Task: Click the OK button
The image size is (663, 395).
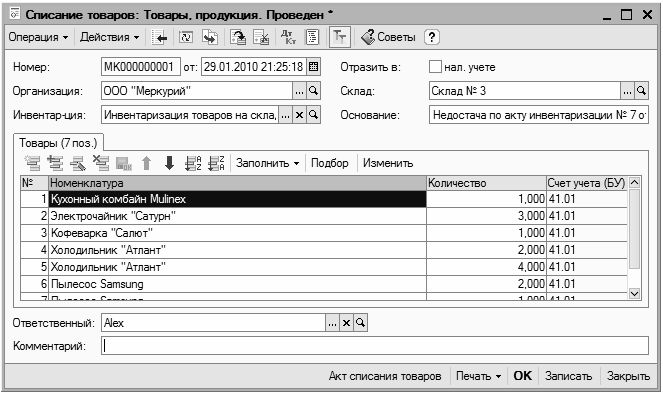Action: tap(523, 376)
